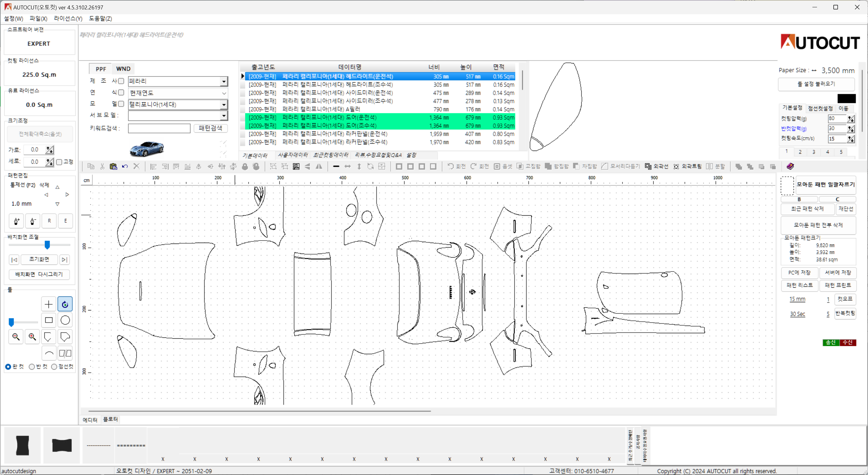Select the 반컷 half cut radio button
The image size is (868, 475).
tap(32, 367)
